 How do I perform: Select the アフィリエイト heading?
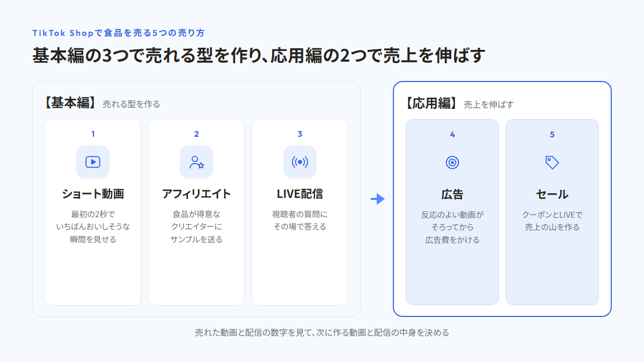(x=196, y=194)
